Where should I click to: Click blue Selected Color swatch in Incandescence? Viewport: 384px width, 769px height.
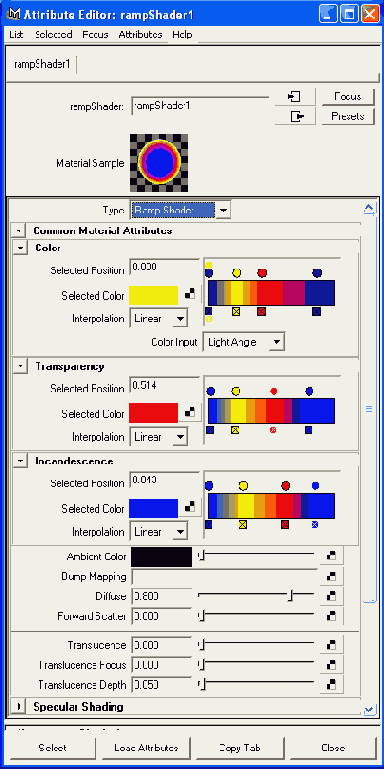pyautogui.click(x=154, y=509)
